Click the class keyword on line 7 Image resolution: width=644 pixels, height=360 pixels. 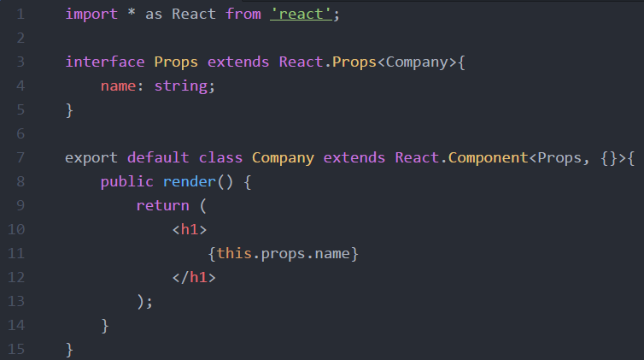[221, 158]
